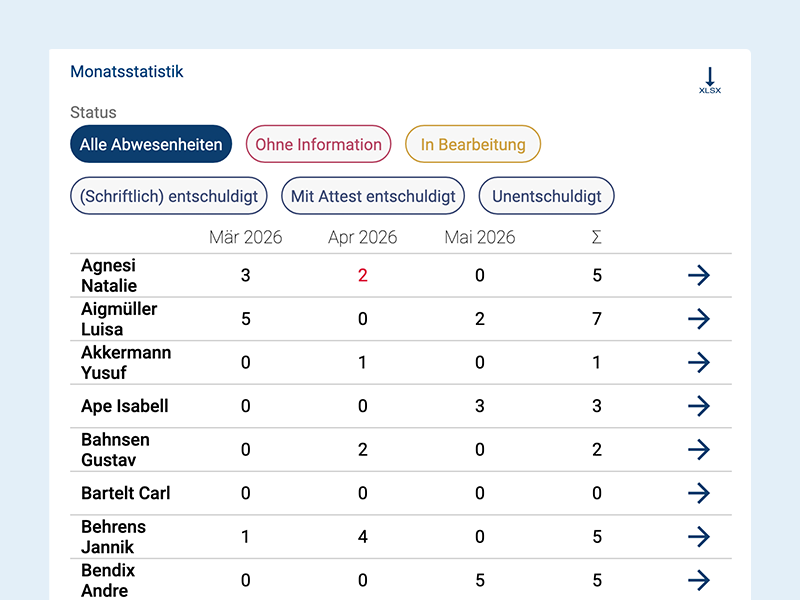Click Behrens Jannik's April value 4
800x600 pixels.
[362, 537]
